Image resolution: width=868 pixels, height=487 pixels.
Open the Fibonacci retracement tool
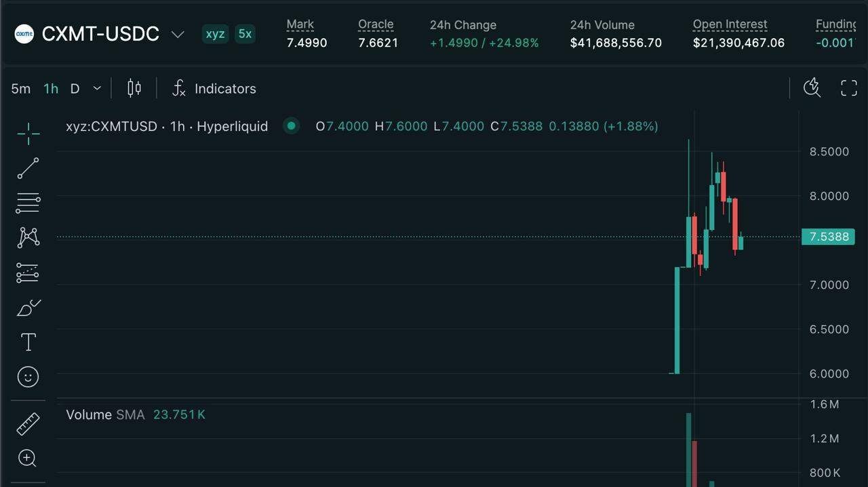click(28, 202)
